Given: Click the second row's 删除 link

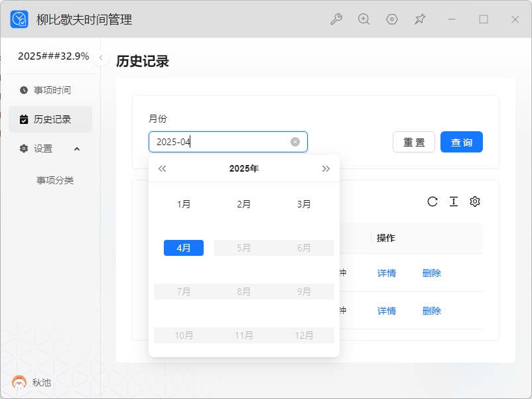Looking at the screenshot, I should point(432,311).
